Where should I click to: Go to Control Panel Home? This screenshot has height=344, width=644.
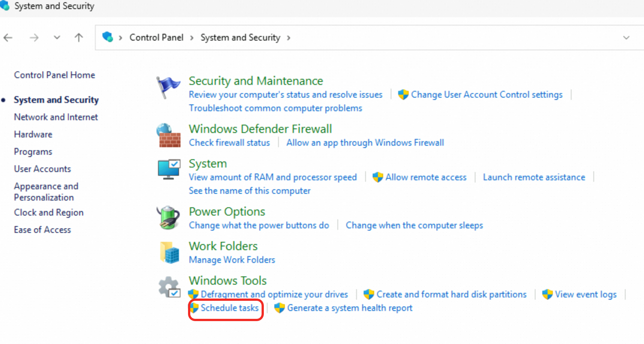pyautogui.click(x=54, y=75)
